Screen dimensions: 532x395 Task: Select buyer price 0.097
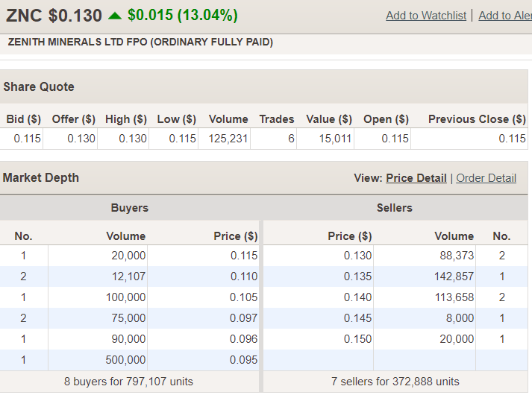243,318
